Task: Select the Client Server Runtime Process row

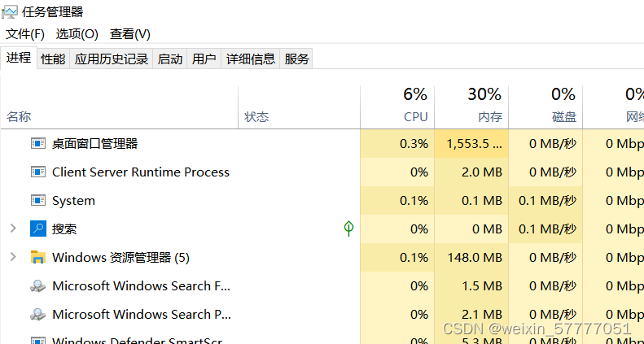Action: tap(322, 172)
